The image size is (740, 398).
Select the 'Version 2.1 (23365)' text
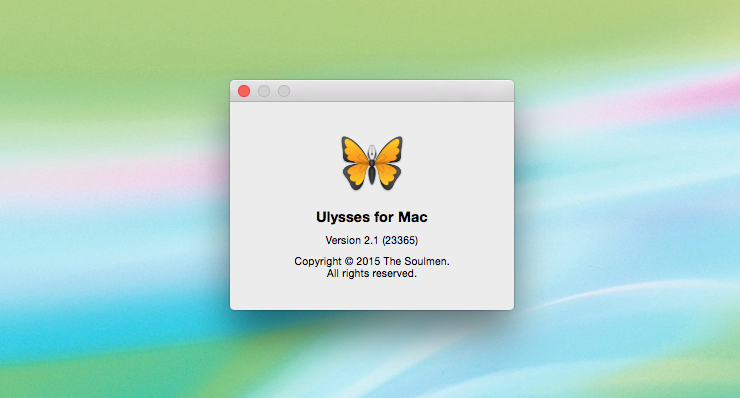pos(372,240)
